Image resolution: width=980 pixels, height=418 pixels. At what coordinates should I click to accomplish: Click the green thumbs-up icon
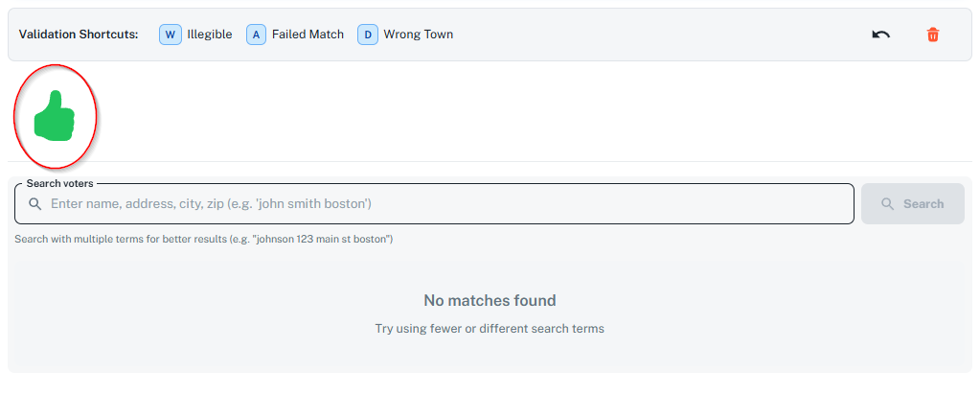(x=55, y=116)
